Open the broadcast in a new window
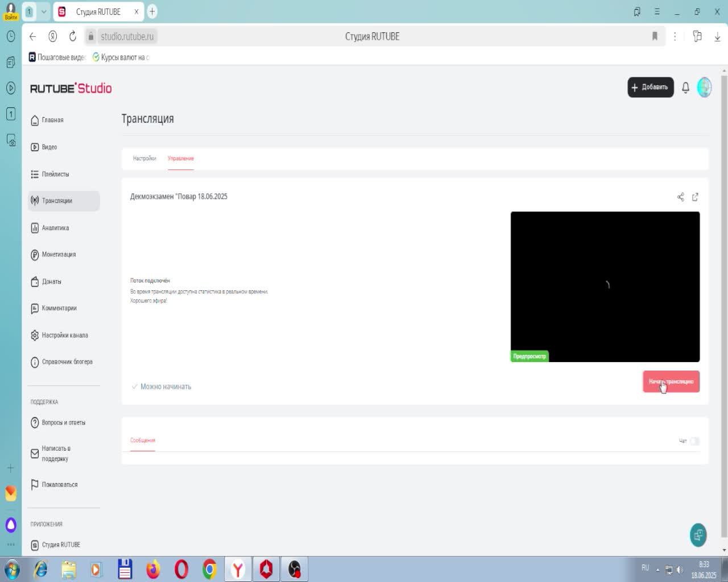 [695, 197]
